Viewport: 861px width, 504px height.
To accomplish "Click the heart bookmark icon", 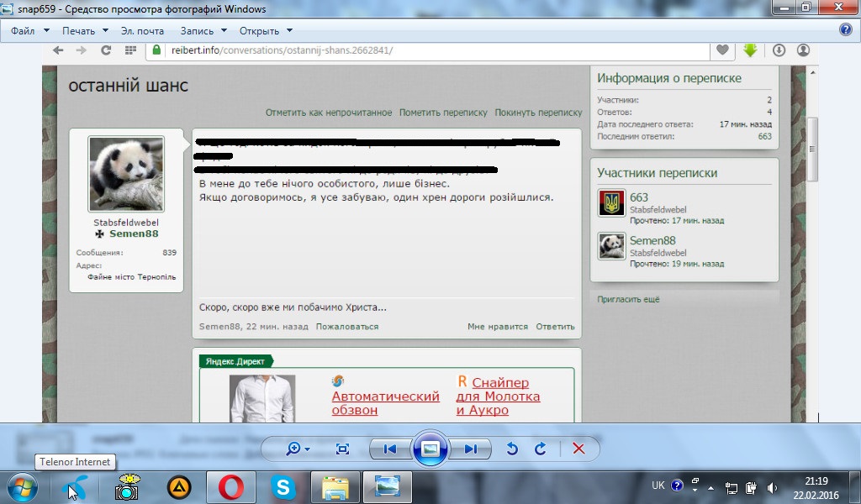I will point(722,50).
